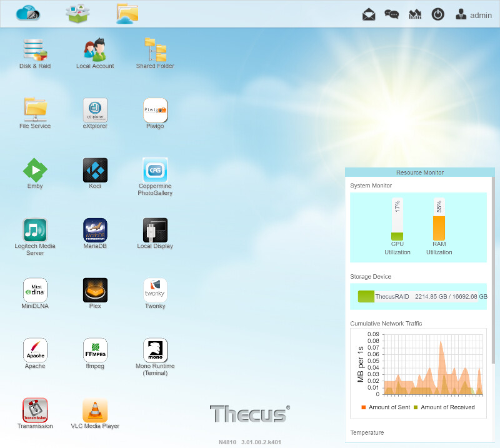Click the ThecusRAID storage usage bar
This screenshot has width=500, height=448.
coord(417,297)
